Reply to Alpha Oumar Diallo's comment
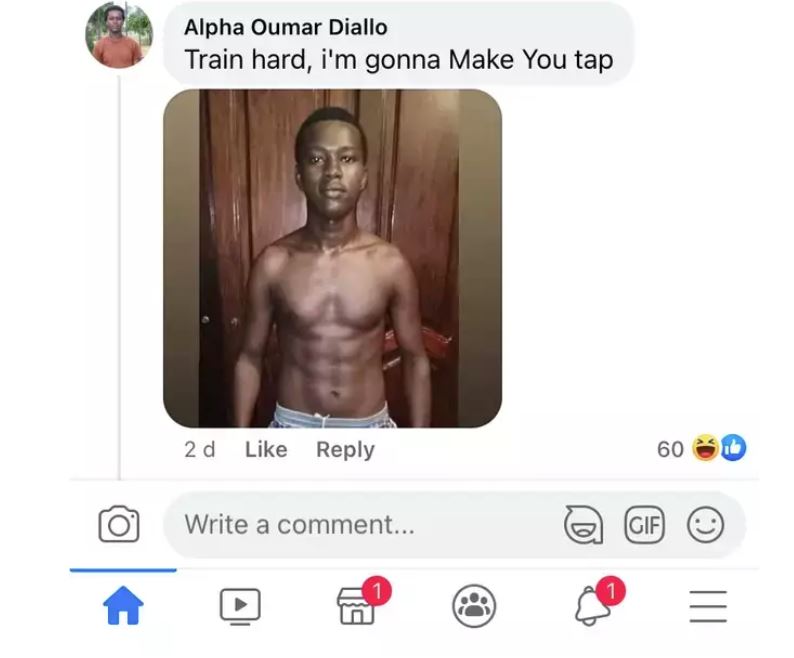 (345, 450)
